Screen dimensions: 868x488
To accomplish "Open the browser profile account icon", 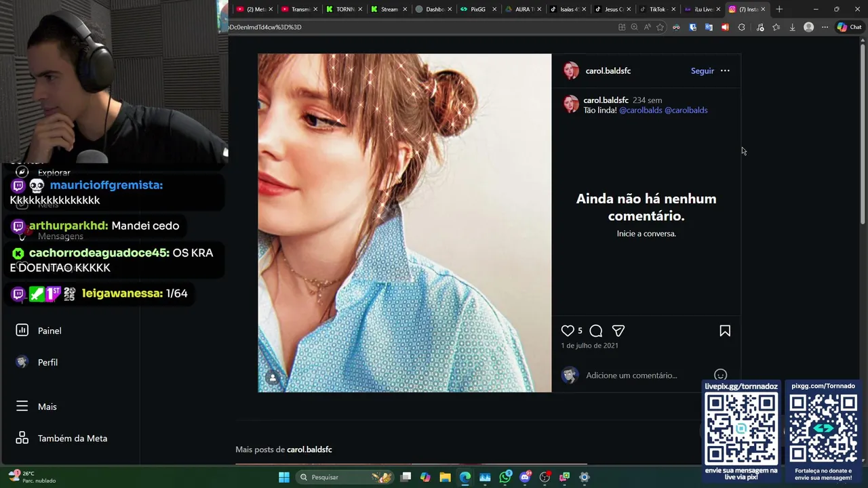I will tap(808, 27).
